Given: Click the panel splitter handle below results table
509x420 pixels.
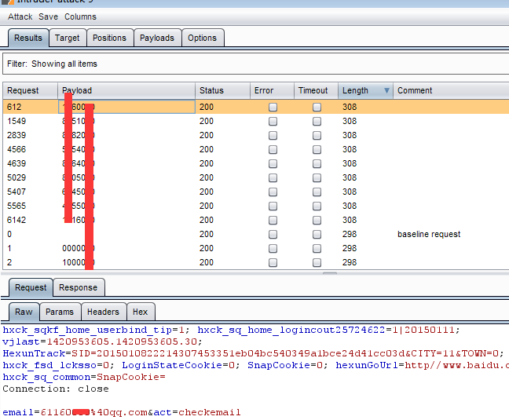Looking at the screenshot, I should pyautogui.click(x=330, y=274).
